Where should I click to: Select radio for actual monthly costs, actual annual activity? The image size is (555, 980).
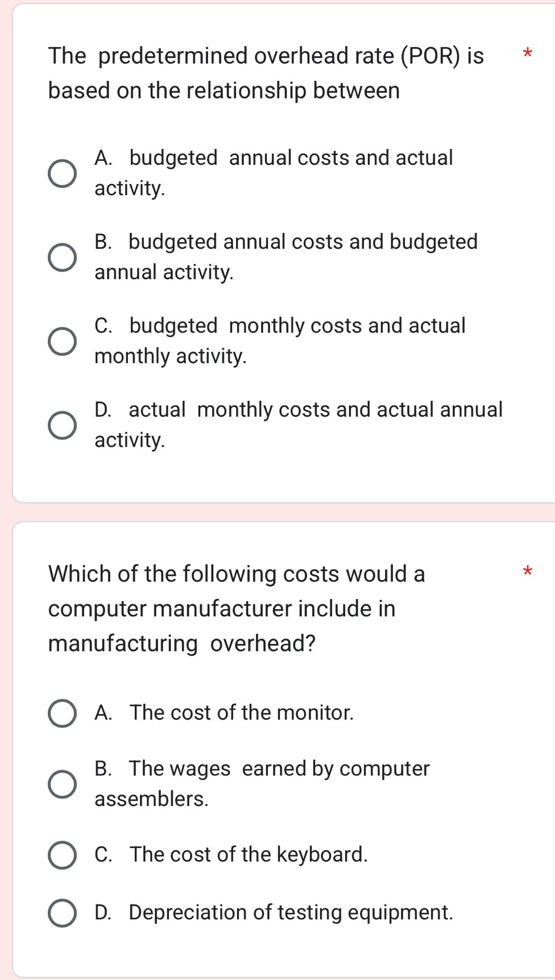pos(62,425)
